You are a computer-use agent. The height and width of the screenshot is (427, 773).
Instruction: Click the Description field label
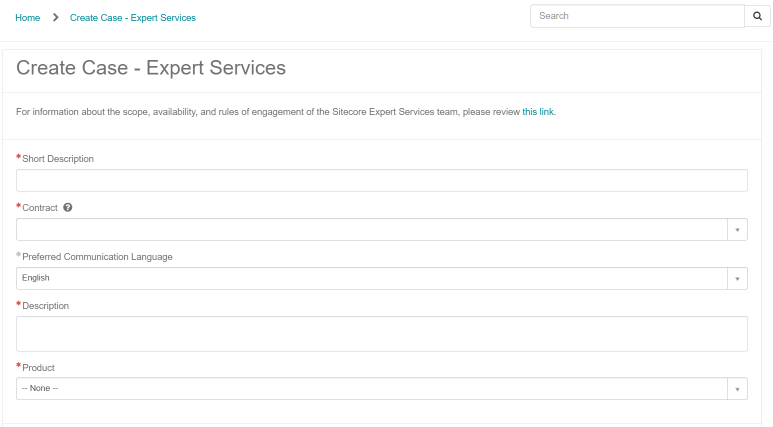45,306
